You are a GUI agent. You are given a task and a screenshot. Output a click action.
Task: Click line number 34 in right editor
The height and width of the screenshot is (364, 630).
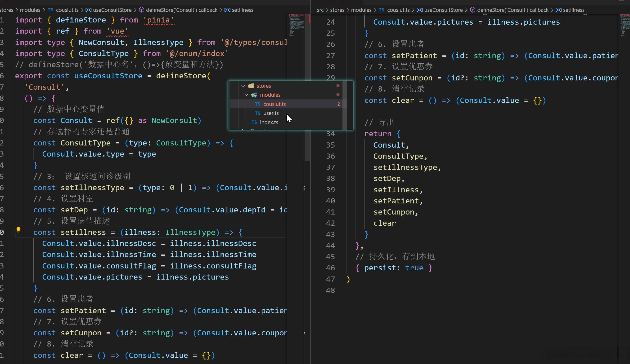[330, 134]
